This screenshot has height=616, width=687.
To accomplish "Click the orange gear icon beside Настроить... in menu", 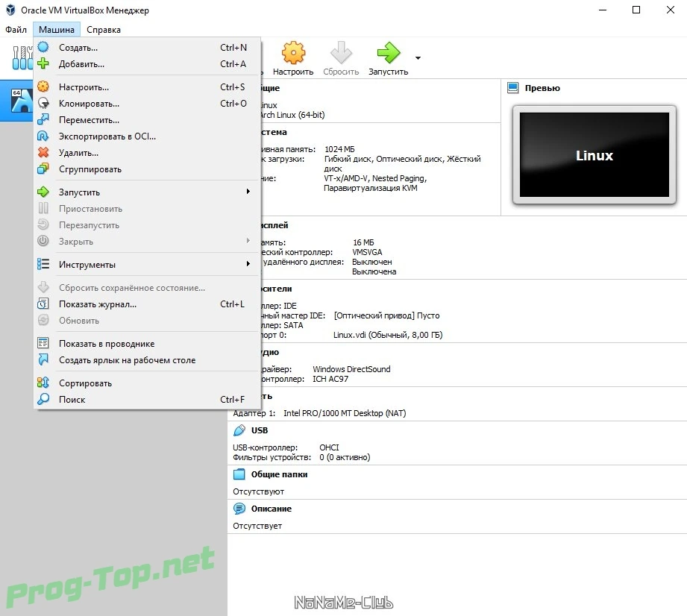I will (43, 87).
